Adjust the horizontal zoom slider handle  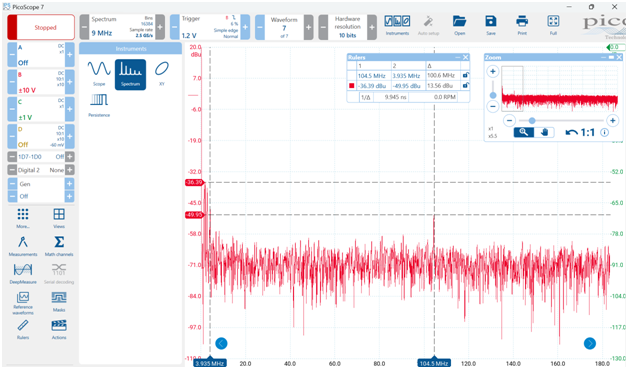coord(532,121)
